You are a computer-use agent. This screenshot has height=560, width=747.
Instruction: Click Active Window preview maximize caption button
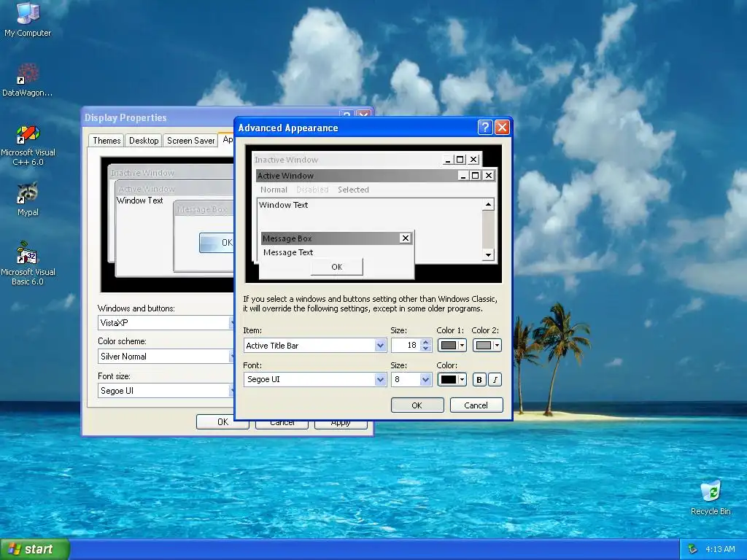[x=475, y=176]
